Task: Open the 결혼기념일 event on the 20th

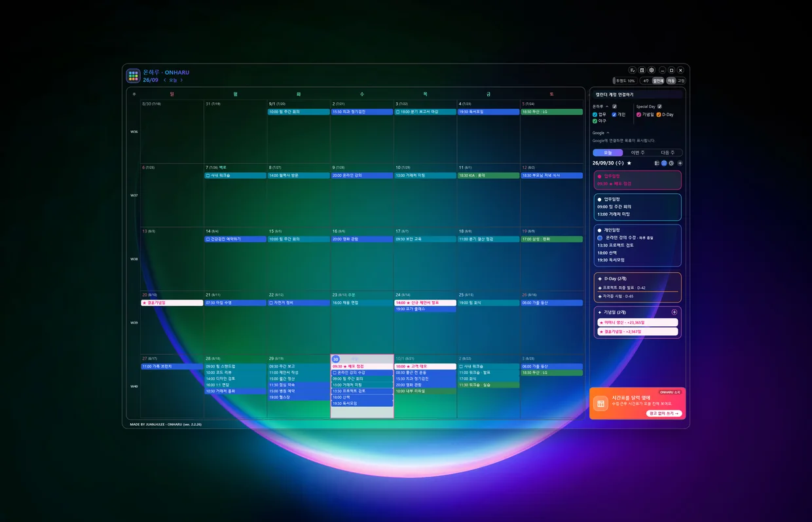Action: [172, 303]
